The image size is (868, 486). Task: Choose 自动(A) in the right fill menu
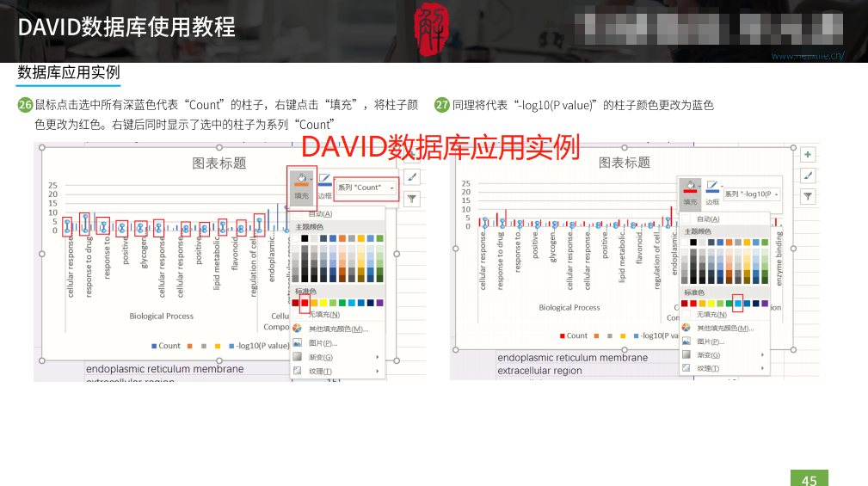click(x=708, y=219)
